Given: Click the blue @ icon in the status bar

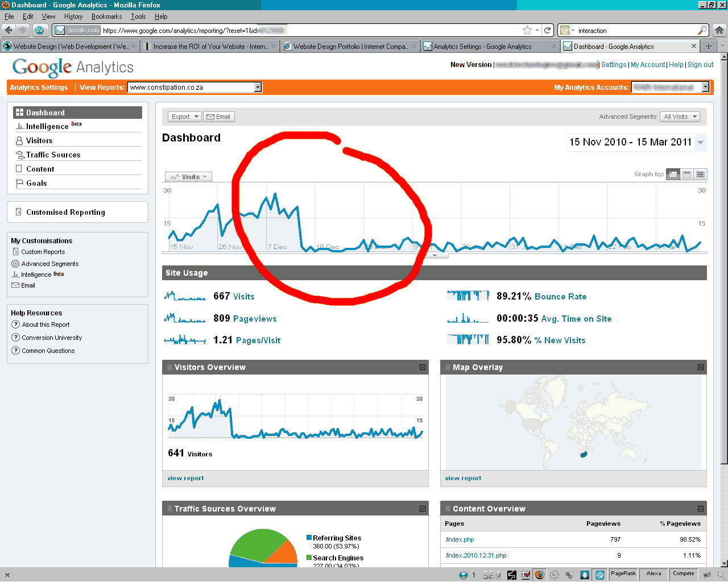Looking at the screenshot, I should pos(599,575).
